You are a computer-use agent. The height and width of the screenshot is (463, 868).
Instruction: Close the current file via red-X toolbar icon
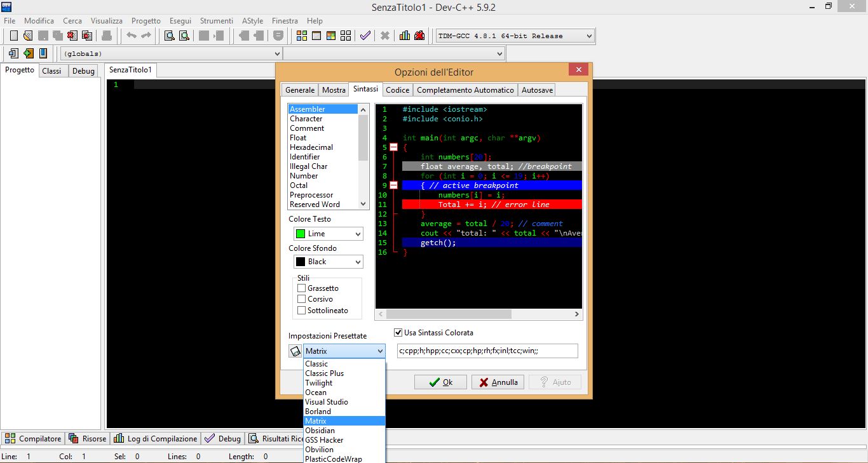(x=72, y=36)
